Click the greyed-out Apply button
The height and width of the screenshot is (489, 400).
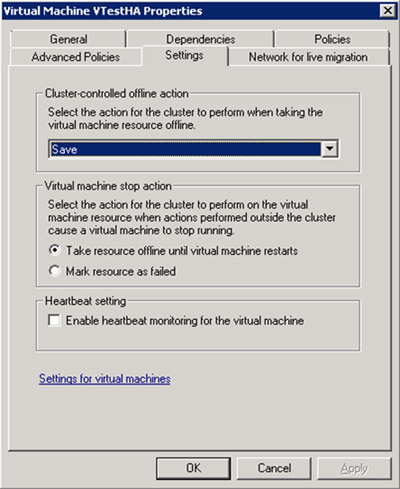click(x=354, y=468)
